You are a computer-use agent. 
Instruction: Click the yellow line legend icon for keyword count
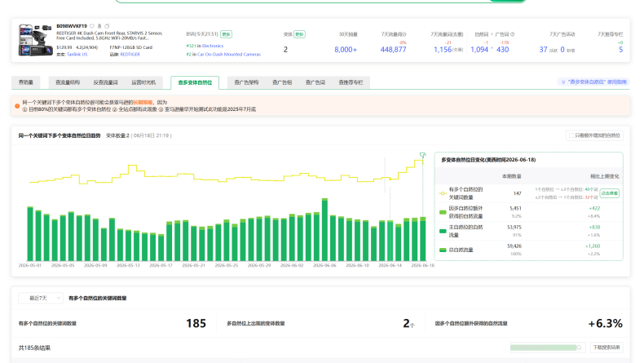(x=443, y=193)
